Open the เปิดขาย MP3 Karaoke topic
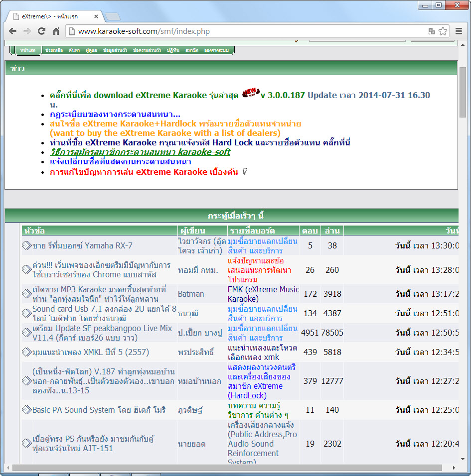This screenshot has height=476, width=471. (99, 294)
